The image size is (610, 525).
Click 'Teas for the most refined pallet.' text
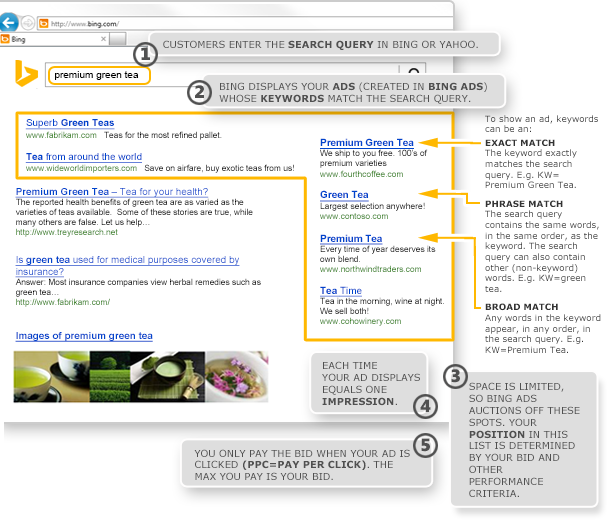[x=163, y=135]
